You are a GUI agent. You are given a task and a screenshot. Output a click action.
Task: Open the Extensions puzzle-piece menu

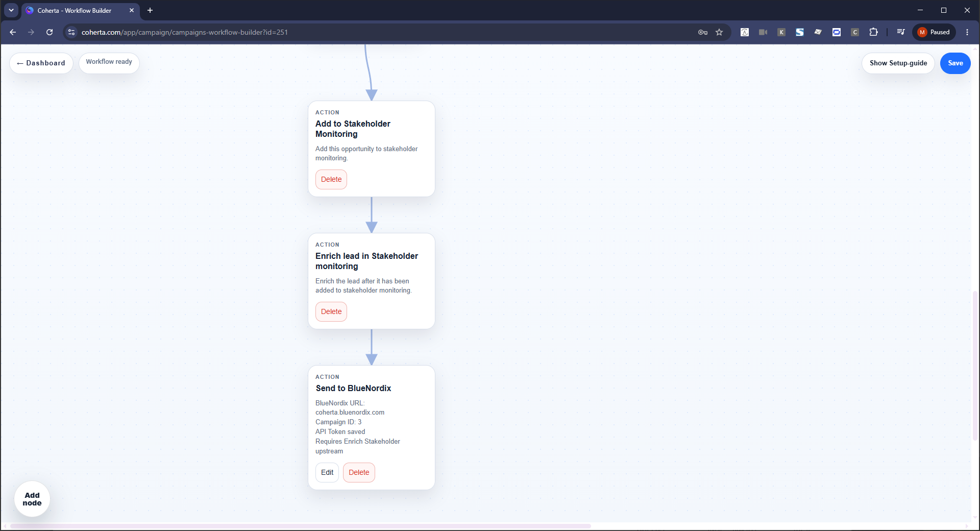click(x=873, y=32)
